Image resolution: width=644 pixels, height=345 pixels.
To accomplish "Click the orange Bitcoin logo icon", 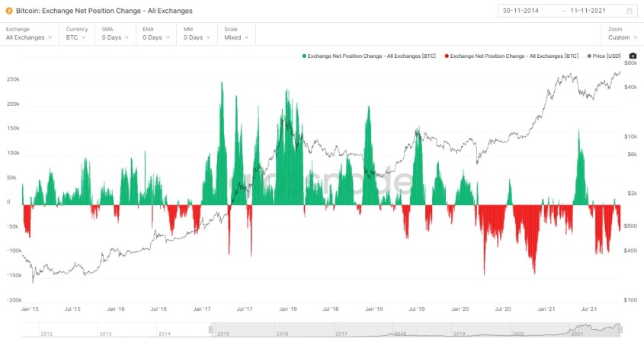I will point(9,11).
